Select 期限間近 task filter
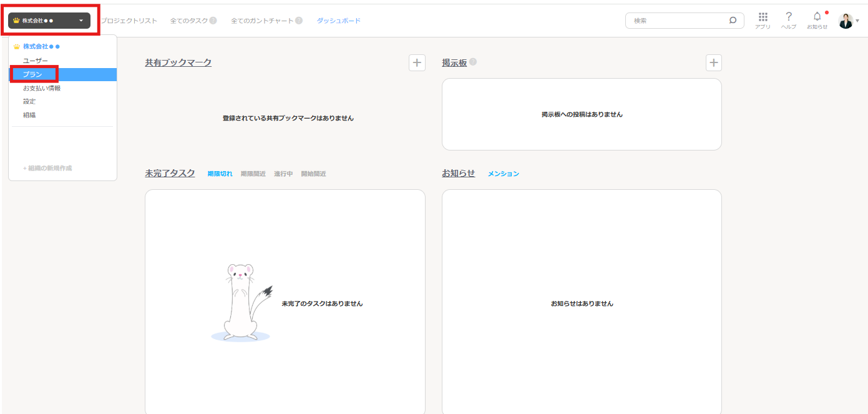Screen dimensions: 868x414 click(253, 174)
